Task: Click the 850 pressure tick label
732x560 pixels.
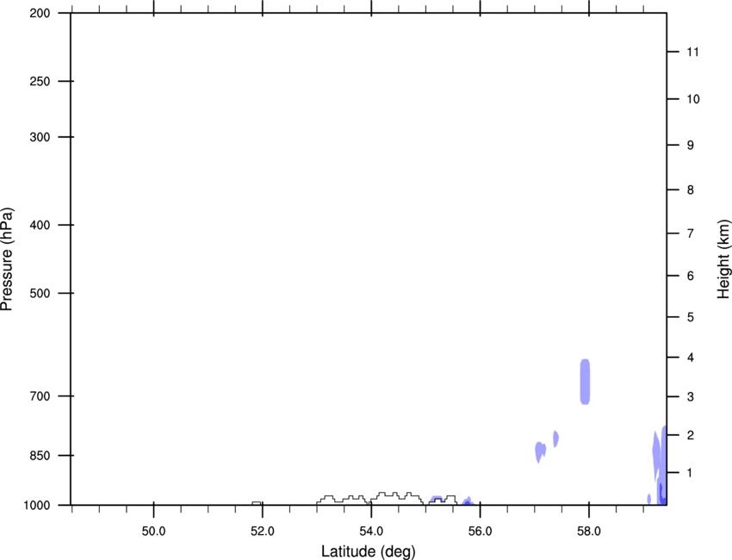Action: [40, 456]
